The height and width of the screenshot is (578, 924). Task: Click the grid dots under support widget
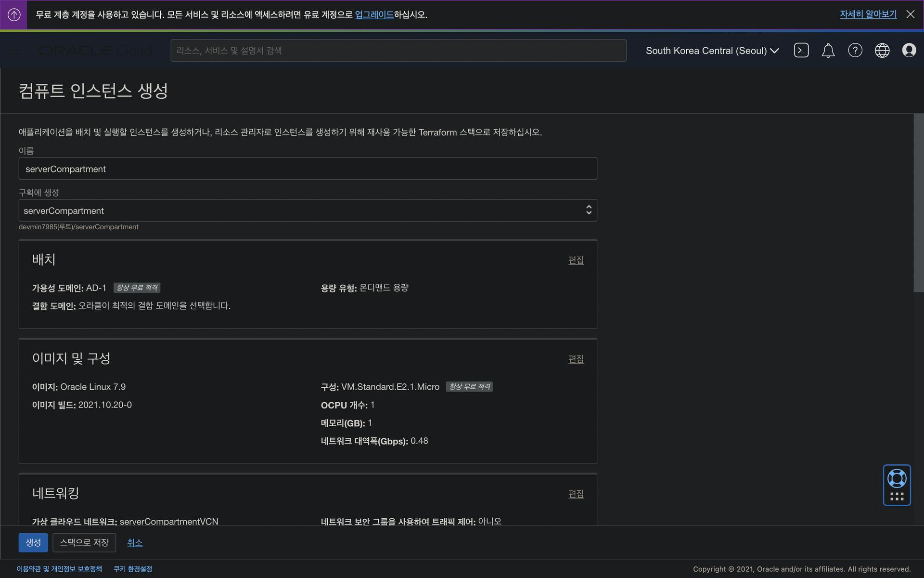[x=897, y=497]
